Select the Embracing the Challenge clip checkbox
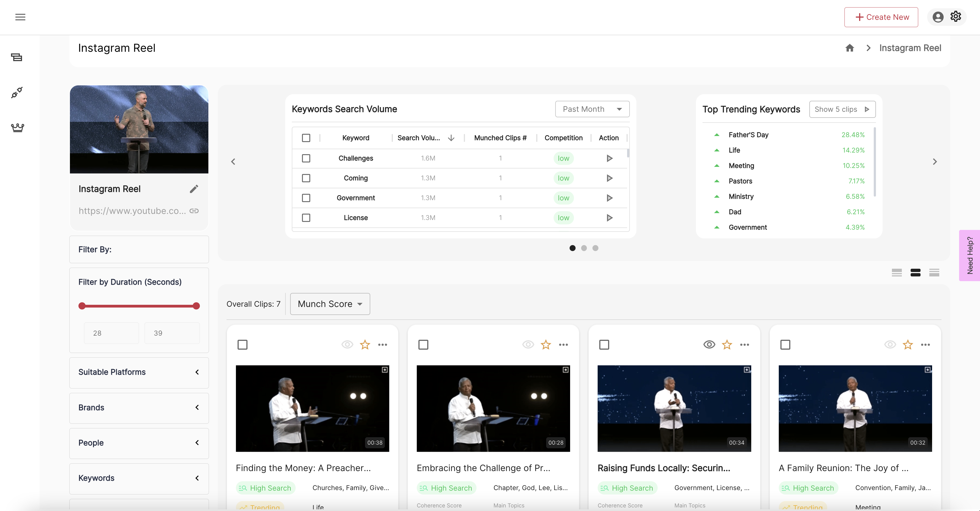This screenshot has width=980, height=511. [423, 345]
